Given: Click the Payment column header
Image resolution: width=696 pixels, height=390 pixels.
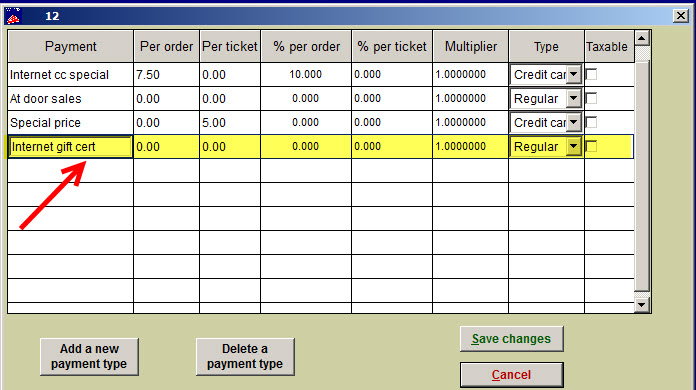Looking at the screenshot, I should point(71,46).
